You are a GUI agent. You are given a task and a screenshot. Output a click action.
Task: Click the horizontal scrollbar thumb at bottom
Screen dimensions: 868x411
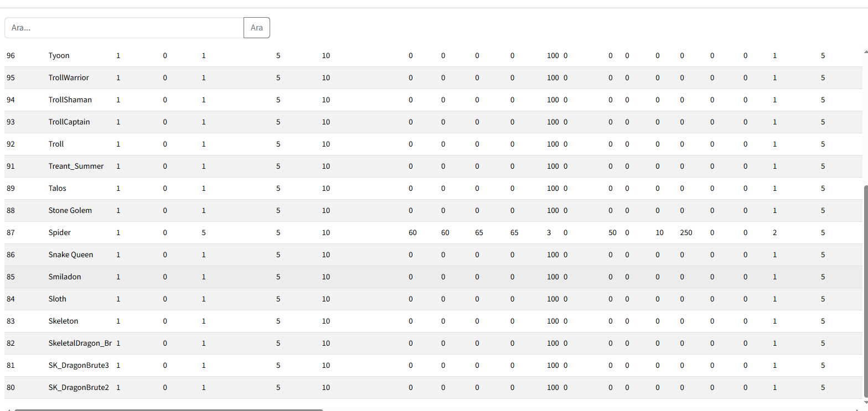[x=169, y=410]
